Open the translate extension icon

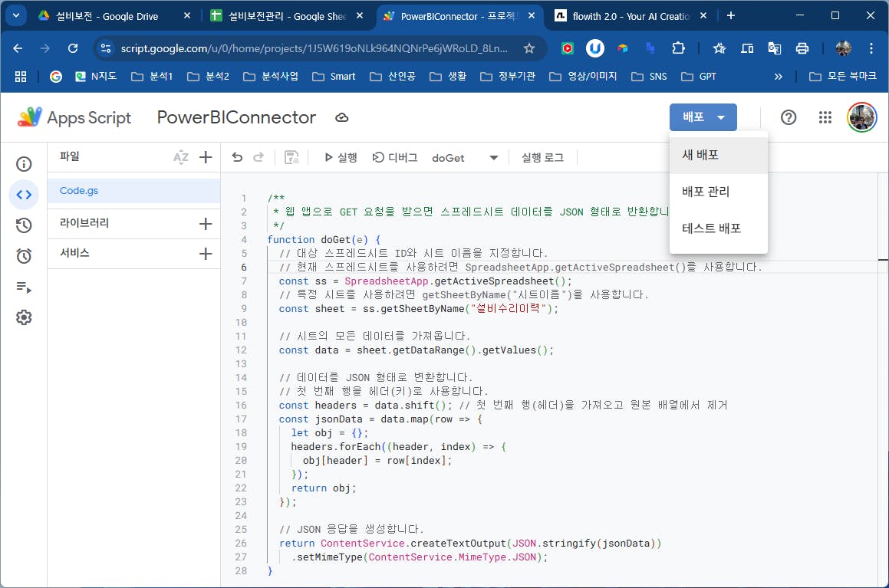click(x=775, y=48)
